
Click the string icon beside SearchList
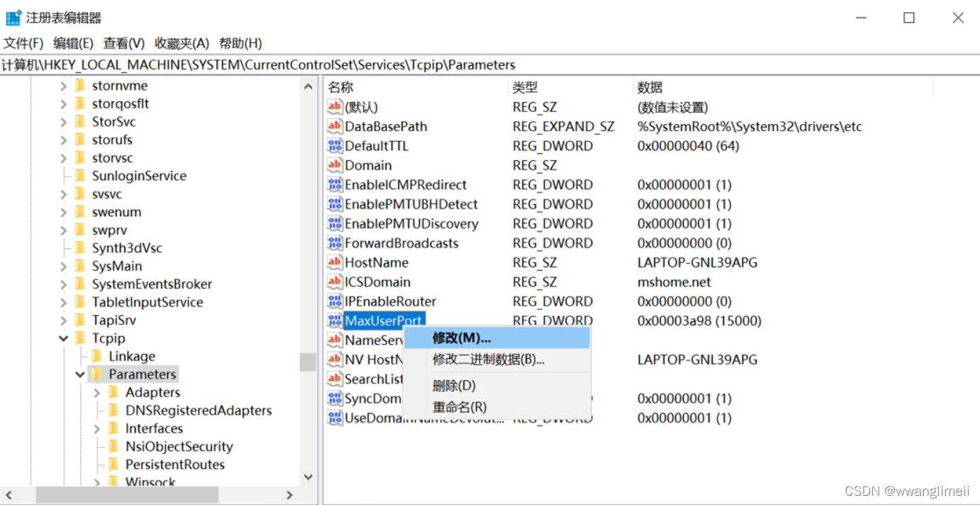click(335, 379)
